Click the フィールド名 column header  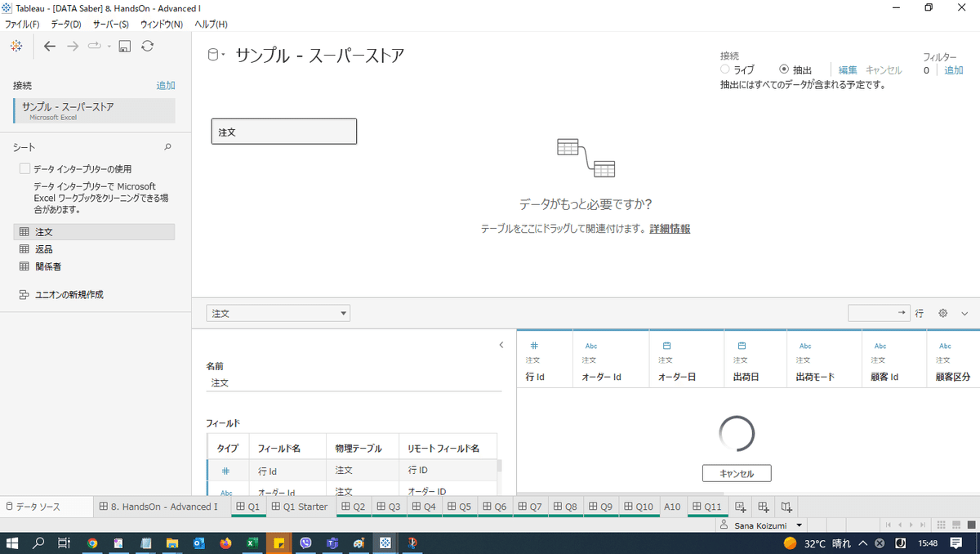pyautogui.click(x=289, y=449)
